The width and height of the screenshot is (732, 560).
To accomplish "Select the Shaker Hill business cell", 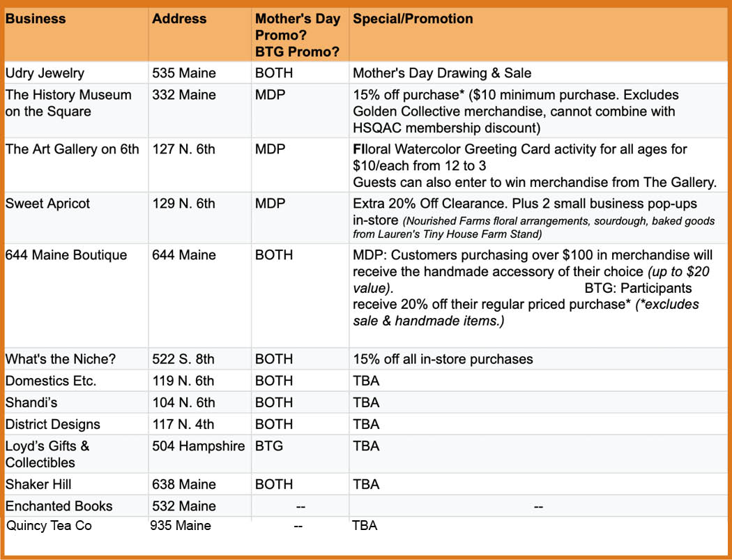I will pos(38,484).
